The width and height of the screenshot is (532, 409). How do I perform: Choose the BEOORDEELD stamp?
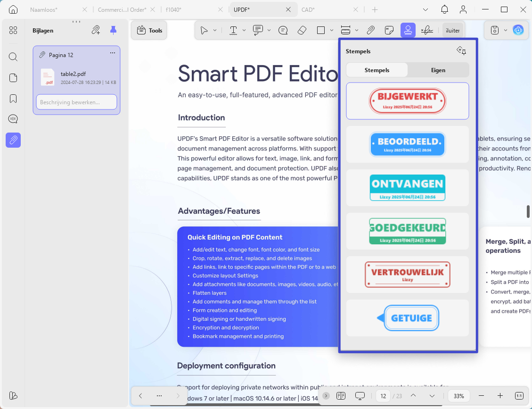(x=408, y=144)
